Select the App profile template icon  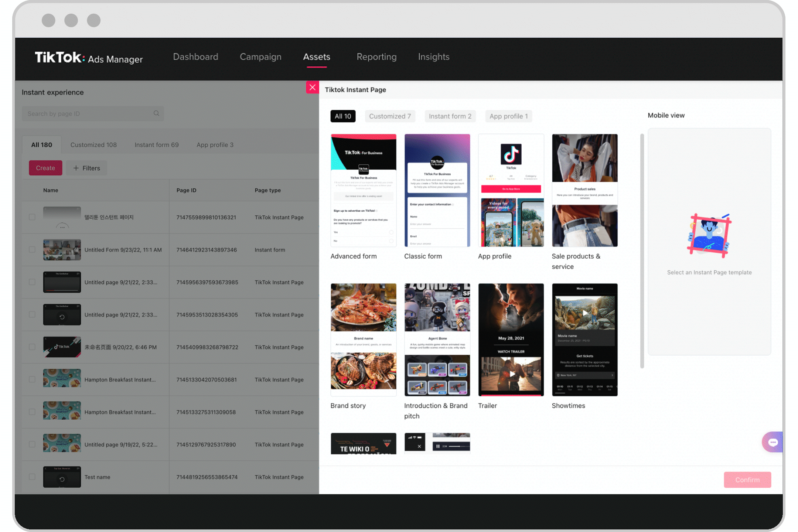[x=510, y=190]
